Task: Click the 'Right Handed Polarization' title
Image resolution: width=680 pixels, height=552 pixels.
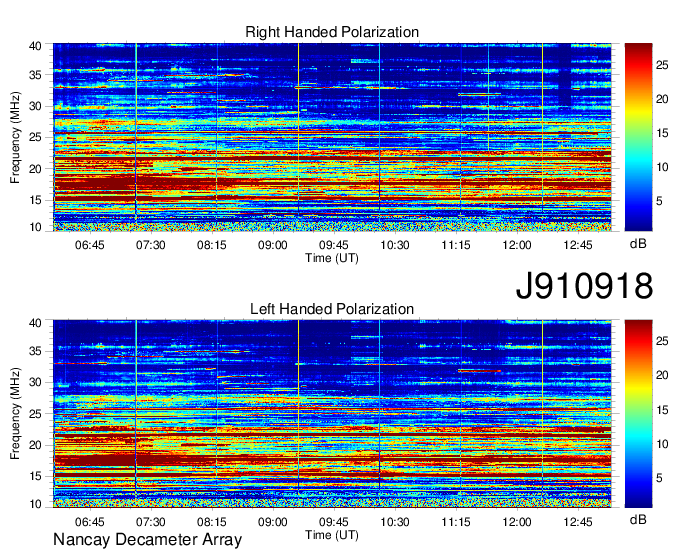Action: (332, 32)
